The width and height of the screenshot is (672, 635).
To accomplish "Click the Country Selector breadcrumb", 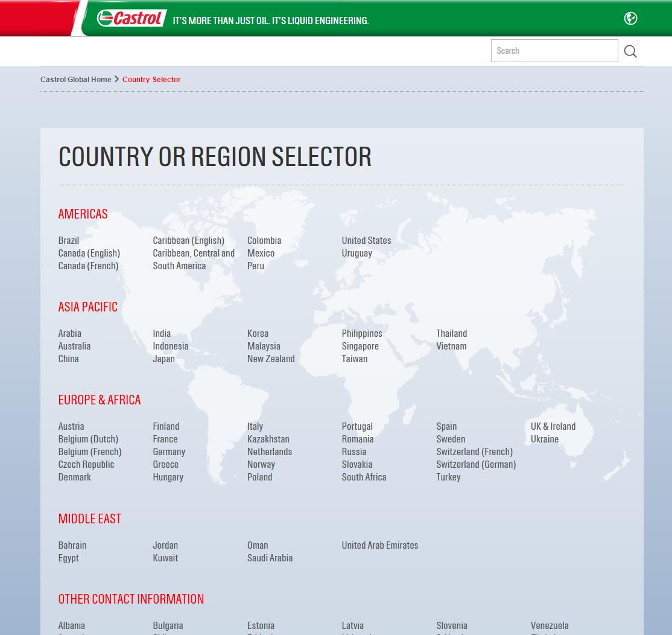I will 151,79.
